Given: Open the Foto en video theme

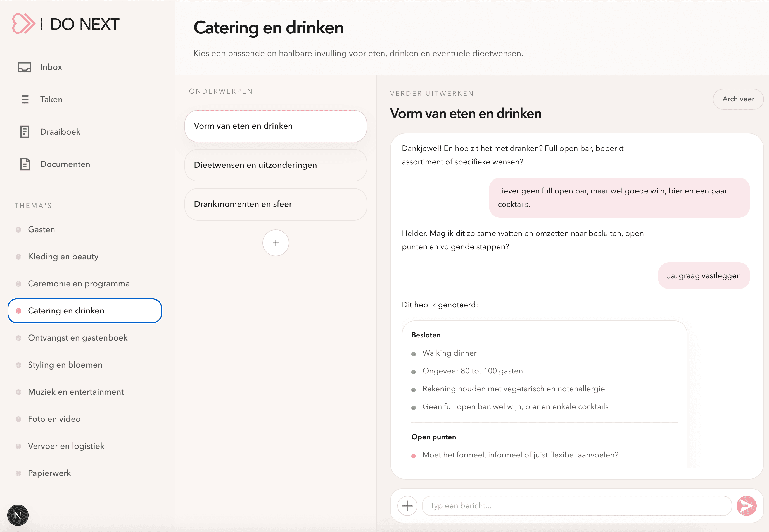Looking at the screenshot, I should coord(54,419).
